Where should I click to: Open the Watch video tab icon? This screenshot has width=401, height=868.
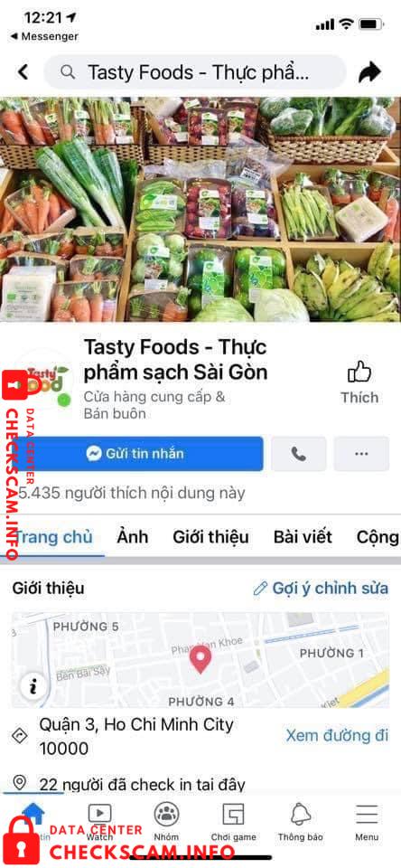pyautogui.click(x=99, y=813)
